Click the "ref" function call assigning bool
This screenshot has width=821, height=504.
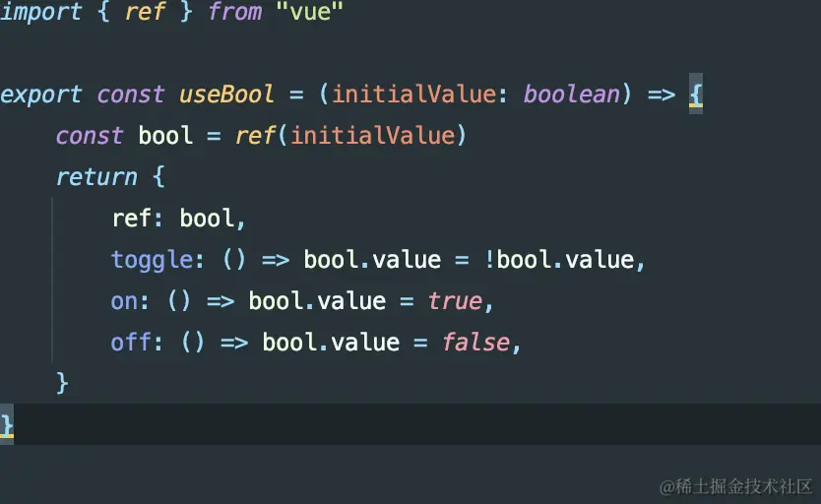[255, 136]
